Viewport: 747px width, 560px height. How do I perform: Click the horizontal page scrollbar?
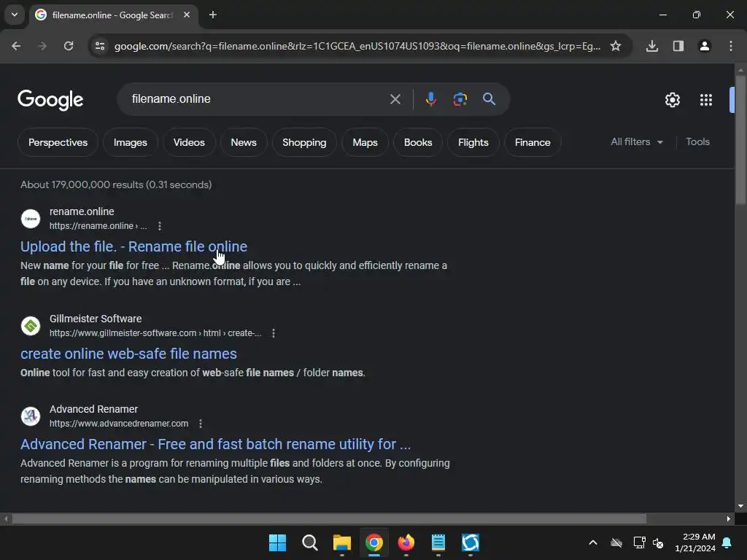click(329, 518)
